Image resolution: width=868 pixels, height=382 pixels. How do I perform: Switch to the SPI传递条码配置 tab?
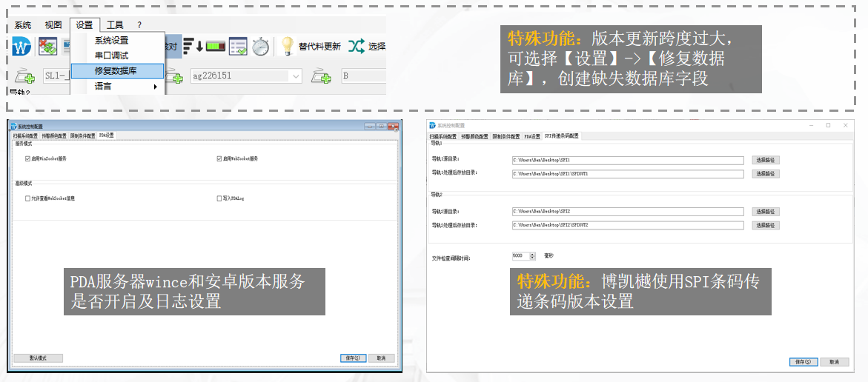[x=561, y=136]
